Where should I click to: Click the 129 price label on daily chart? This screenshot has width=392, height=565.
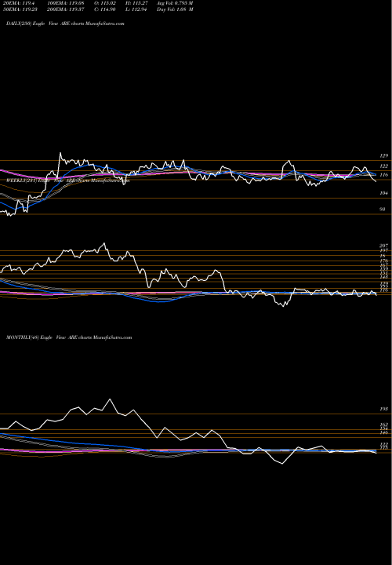click(x=384, y=155)
